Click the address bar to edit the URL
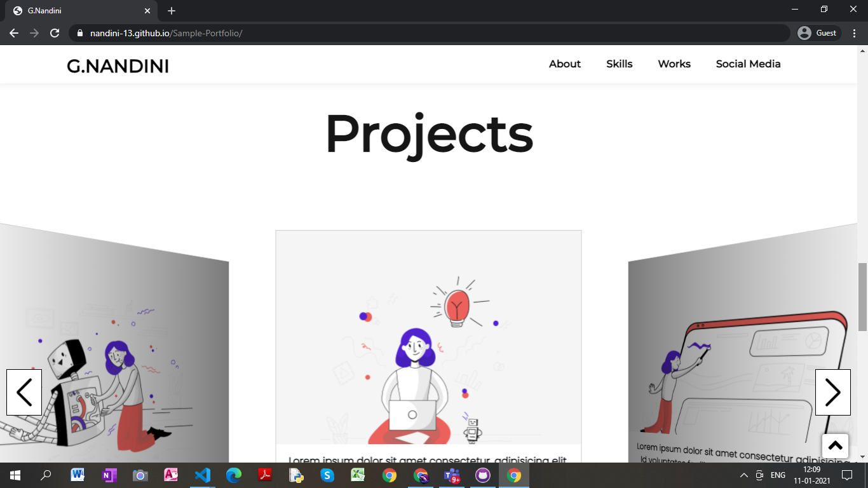The height and width of the screenshot is (488, 868). pos(381,33)
